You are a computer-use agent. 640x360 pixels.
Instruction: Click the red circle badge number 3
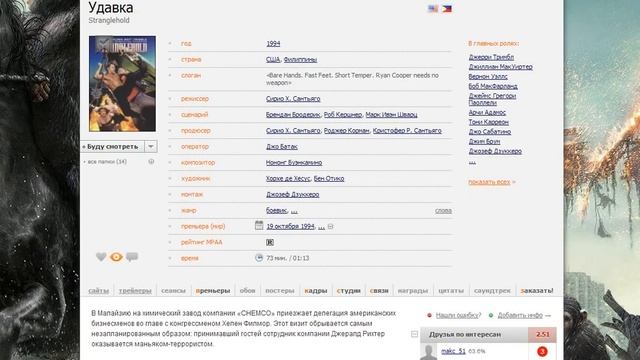point(542,351)
